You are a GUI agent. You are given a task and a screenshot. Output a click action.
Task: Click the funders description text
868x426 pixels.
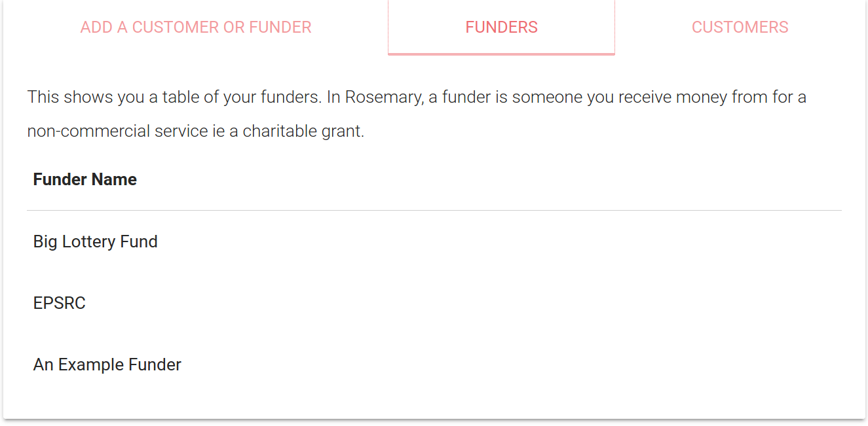tap(416, 113)
